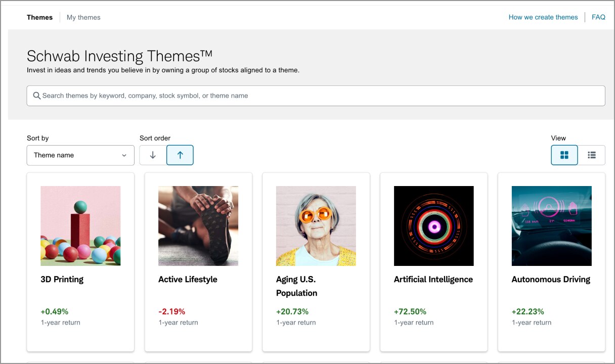Click the Aging U.S. Population title
This screenshot has width=615, height=364.
point(297,286)
